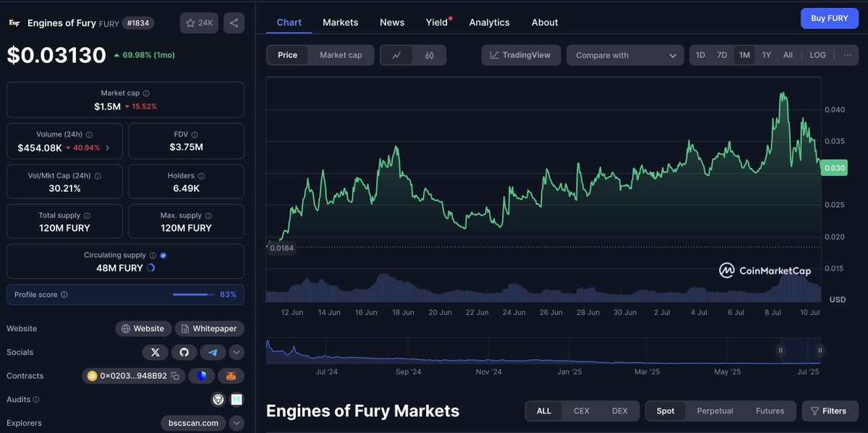Viewport: 868px width, 433px height.
Task: Set chart range to 1M
Action: pos(744,55)
